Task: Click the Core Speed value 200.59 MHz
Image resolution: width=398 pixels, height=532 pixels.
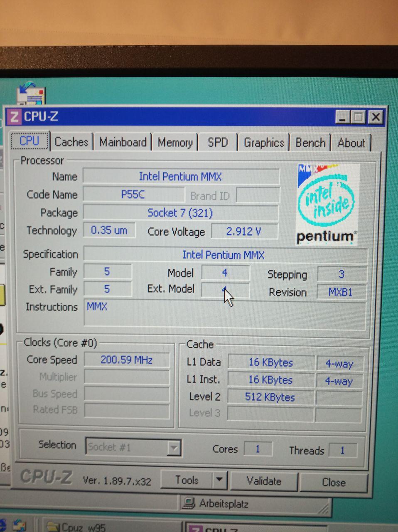Action: coord(127,360)
